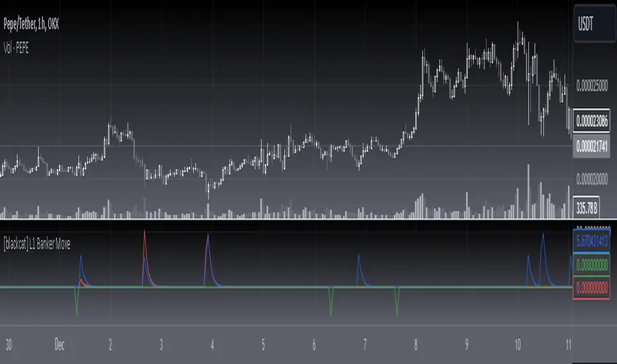This screenshot has height=364, width=617.
Task: Click the 11 date label on time axis
Action: (x=568, y=345)
